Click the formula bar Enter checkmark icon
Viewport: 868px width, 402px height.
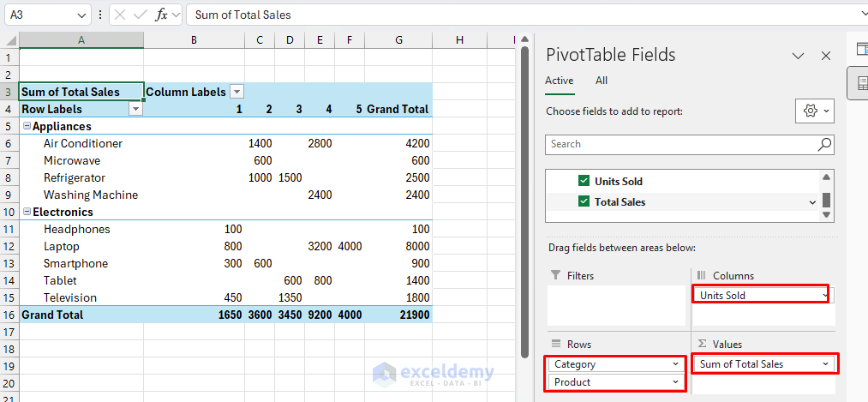[x=141, y=15]
